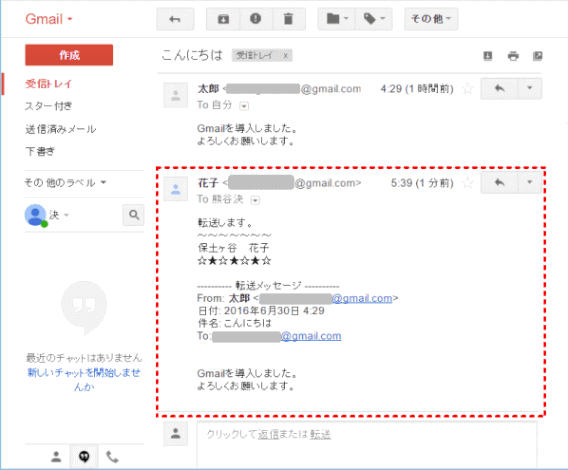The image size is (568, 470).
Task: Switch to Hangouts conversations tab
Action: 84,457
